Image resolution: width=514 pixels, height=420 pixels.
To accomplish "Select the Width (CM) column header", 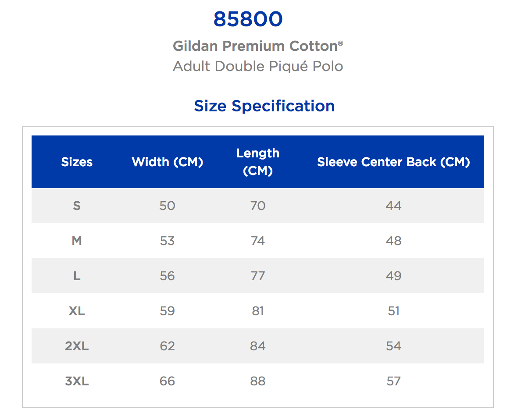I will [x=168, y=162].
